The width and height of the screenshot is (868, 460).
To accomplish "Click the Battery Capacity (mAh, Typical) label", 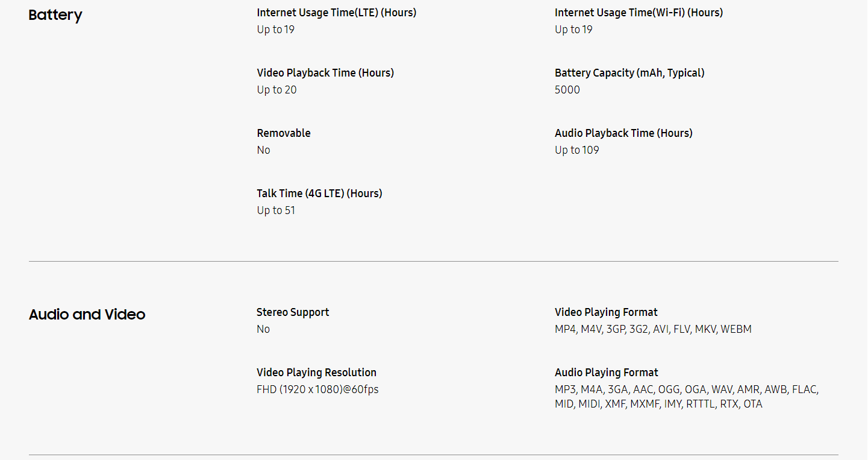I will pyautogui.click(x=629, y=73).
